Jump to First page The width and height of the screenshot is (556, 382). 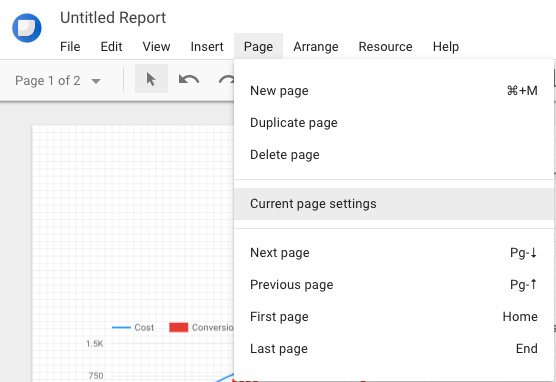point(394,317)
